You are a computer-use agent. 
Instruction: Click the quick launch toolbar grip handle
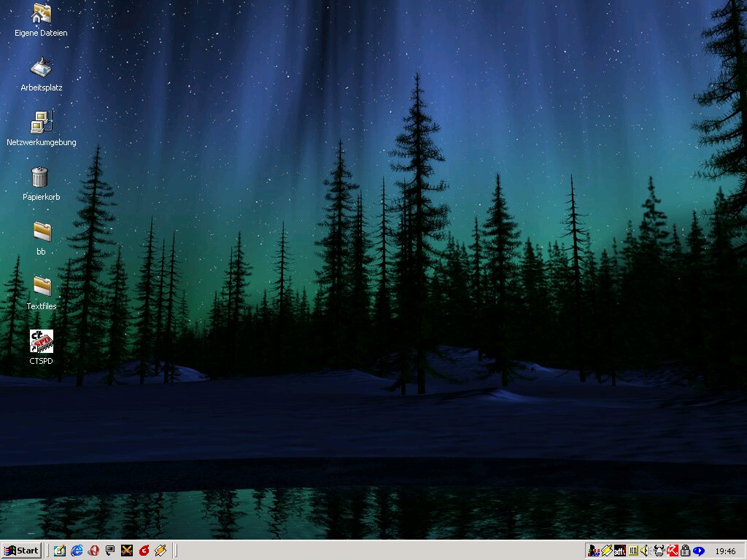(x=47, y=551)
